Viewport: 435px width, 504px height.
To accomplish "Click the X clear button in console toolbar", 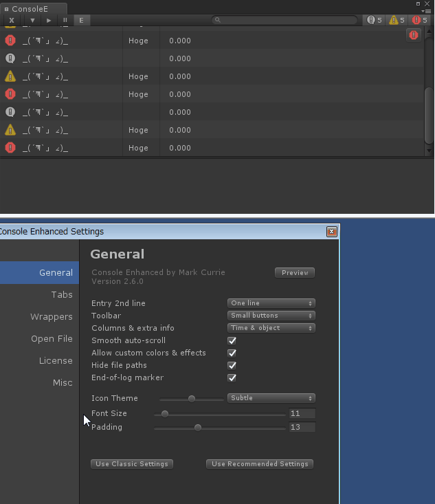I will tap(12, 20).
